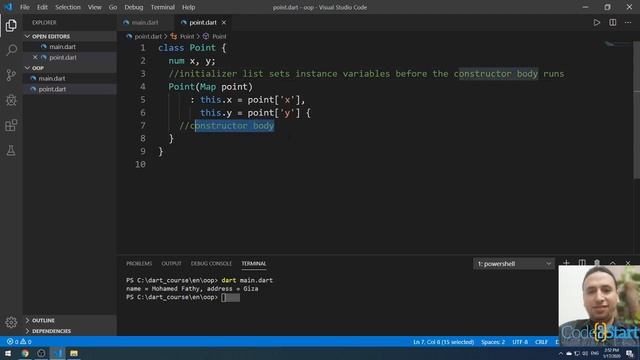Maximize the terminal panel size
Viewport: 640px width, 360px height.
613,263
